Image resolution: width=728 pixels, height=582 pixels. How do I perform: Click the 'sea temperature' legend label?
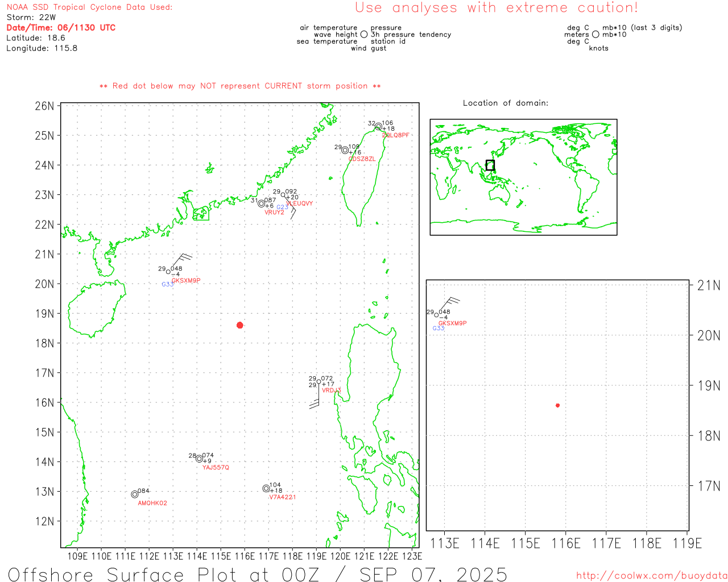[x=327, y=41]
